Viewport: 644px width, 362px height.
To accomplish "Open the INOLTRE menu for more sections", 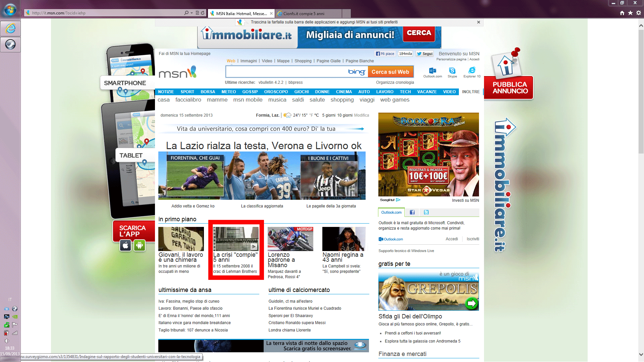I will coord(471,92).
